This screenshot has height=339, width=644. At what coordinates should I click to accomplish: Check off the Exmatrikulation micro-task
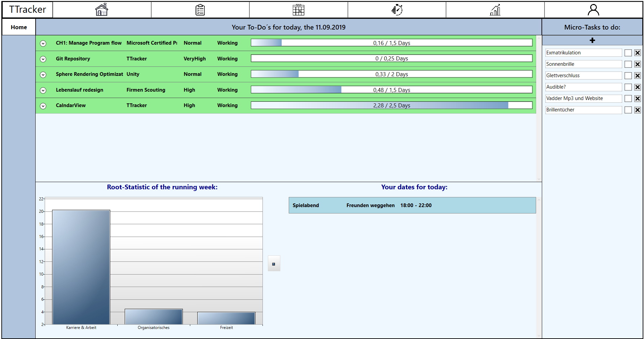click(x=628, y=53)
